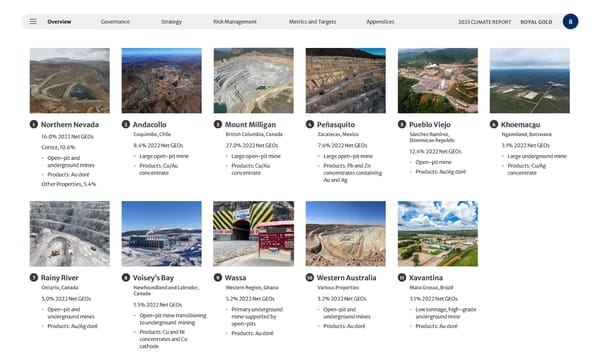Click the number 3 badge beside Mount Milligan
The width and height of the screenshot is (600, 364).
[218, 124]
